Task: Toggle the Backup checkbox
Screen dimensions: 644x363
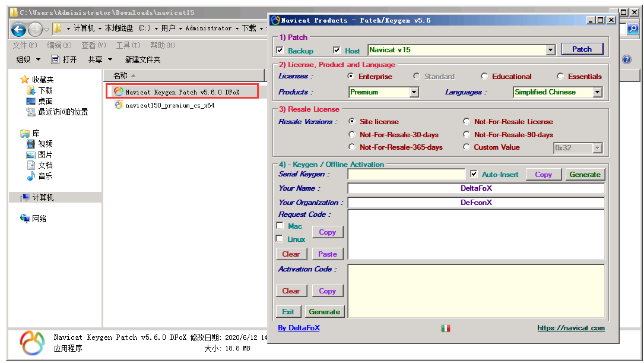Action: tap(280, 50)
